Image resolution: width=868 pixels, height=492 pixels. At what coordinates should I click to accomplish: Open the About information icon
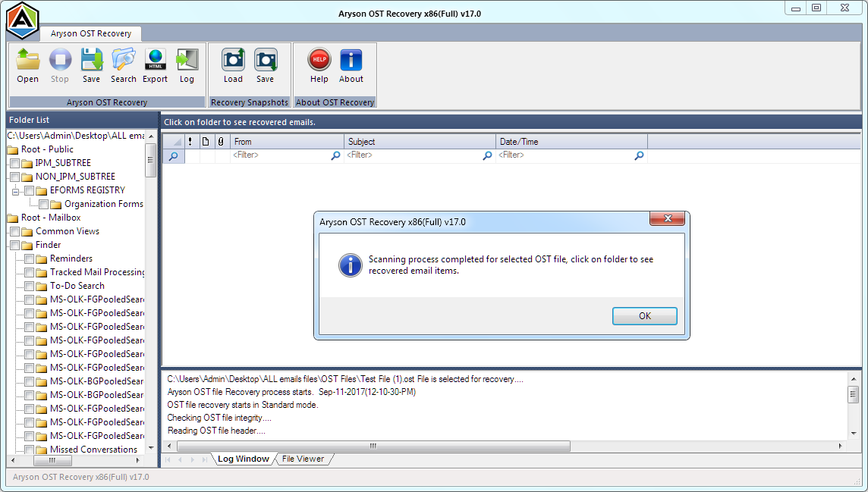click(351, 60)
